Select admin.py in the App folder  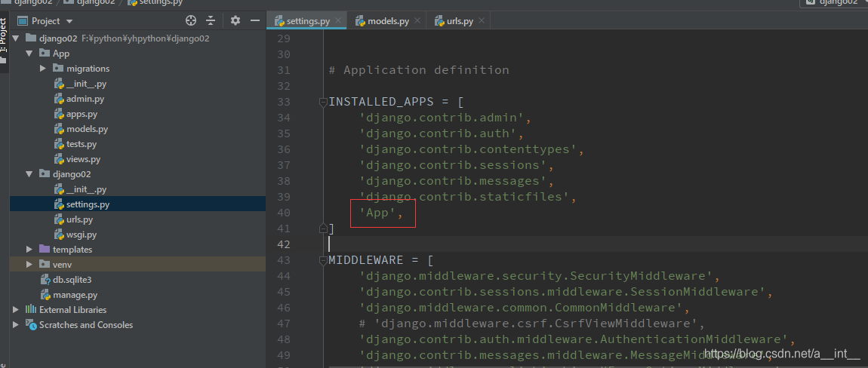[85, 99]
